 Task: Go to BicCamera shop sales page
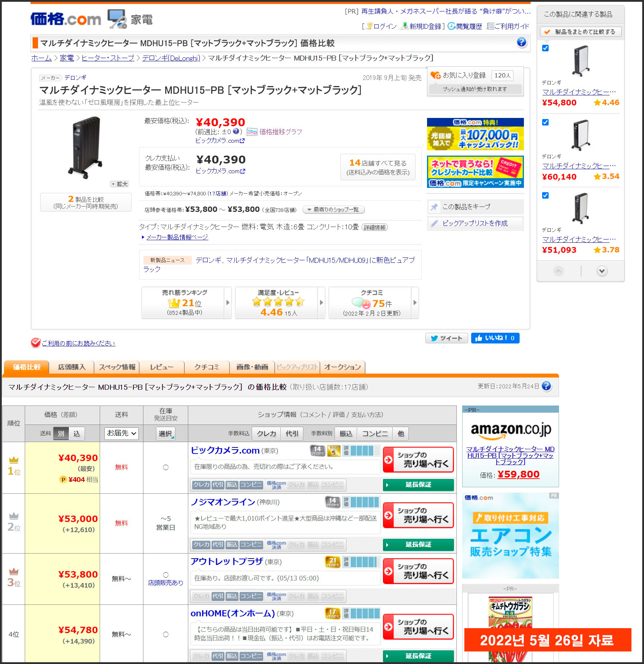[418, 460]
